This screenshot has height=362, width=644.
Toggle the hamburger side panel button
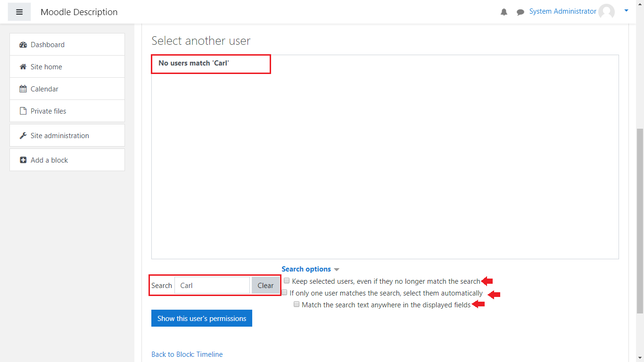(19, 12)
